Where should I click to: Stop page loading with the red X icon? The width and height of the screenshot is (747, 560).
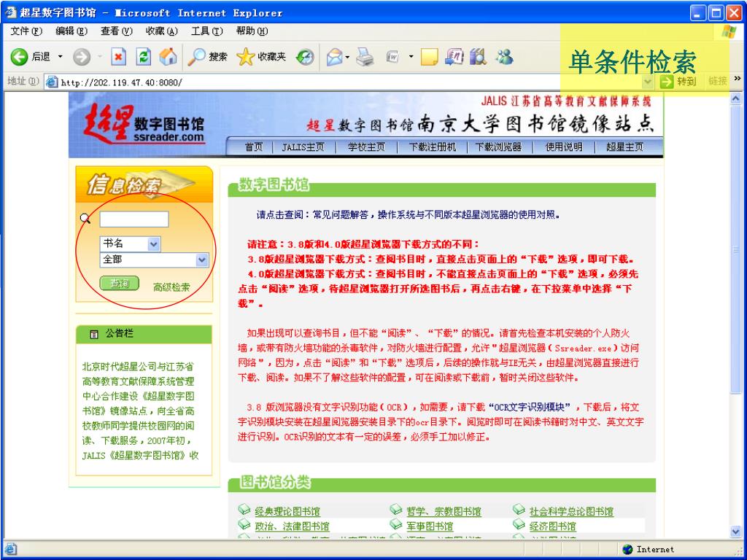click(118, 57)
